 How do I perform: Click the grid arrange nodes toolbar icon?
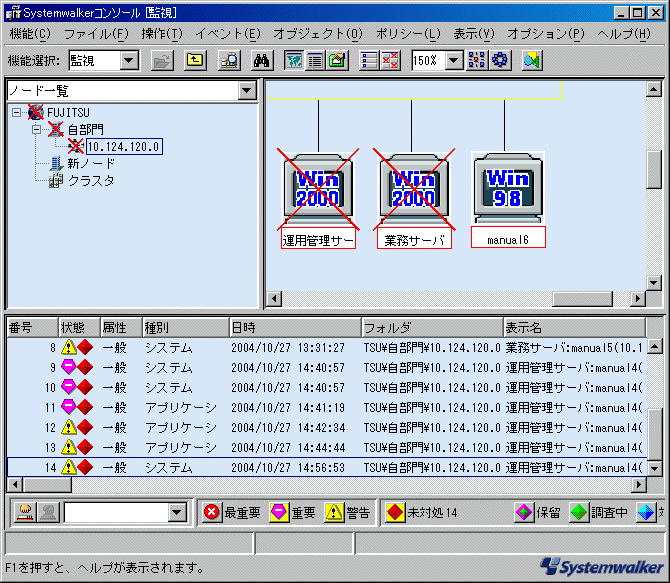point(476,60)
